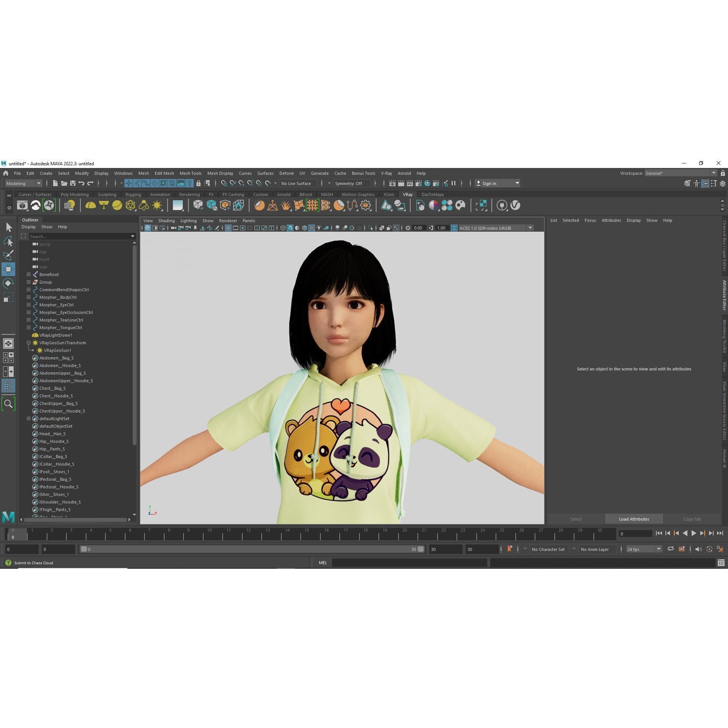
Task: Toggle color management ON button
Action: coord(454,228)
